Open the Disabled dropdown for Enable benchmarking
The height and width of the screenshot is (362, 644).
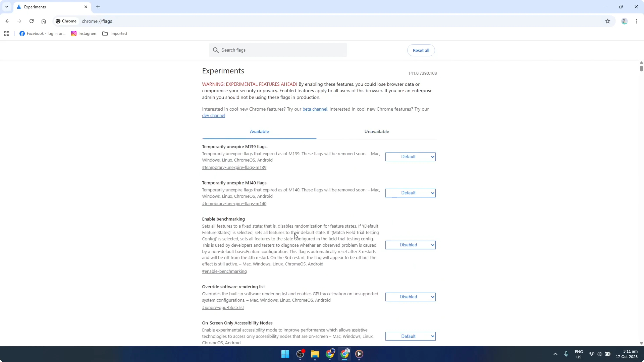[411, 245]
